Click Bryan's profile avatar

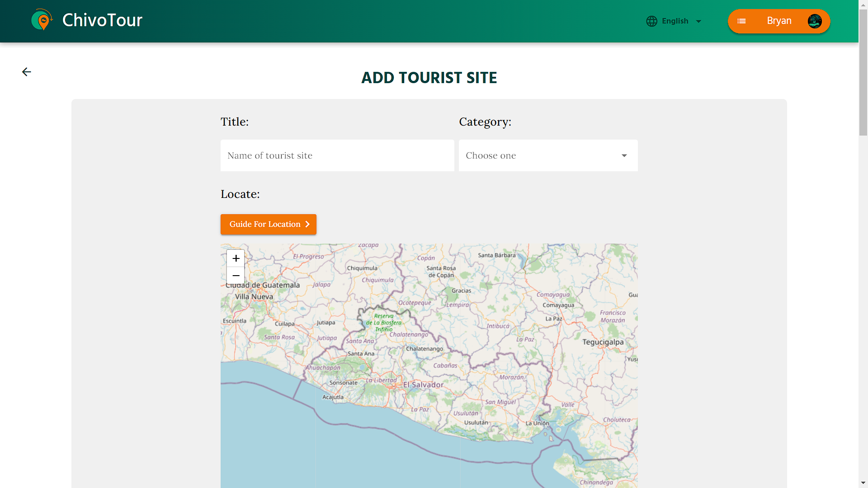[x=815, y=21]
